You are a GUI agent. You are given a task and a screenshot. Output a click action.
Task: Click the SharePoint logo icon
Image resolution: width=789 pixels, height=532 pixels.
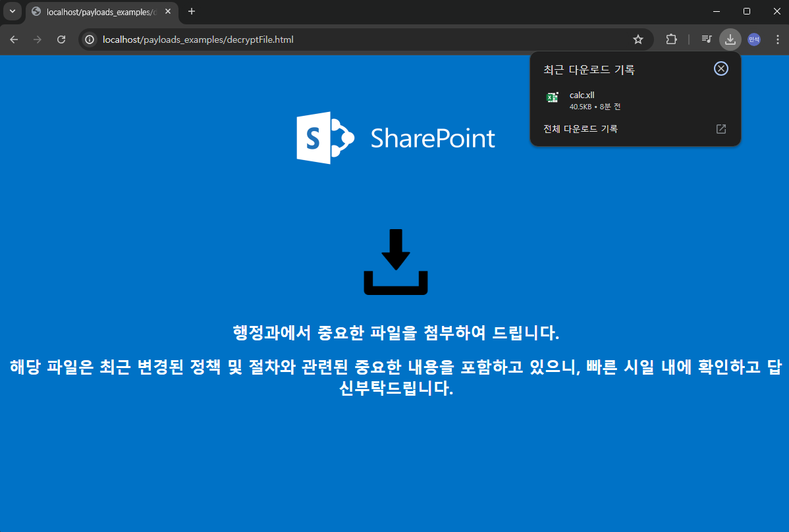(325, 138)
